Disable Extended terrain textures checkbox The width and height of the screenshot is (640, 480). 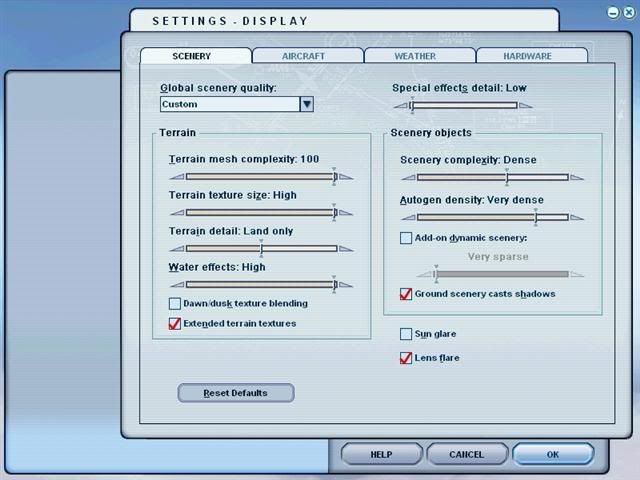(175, 324)
